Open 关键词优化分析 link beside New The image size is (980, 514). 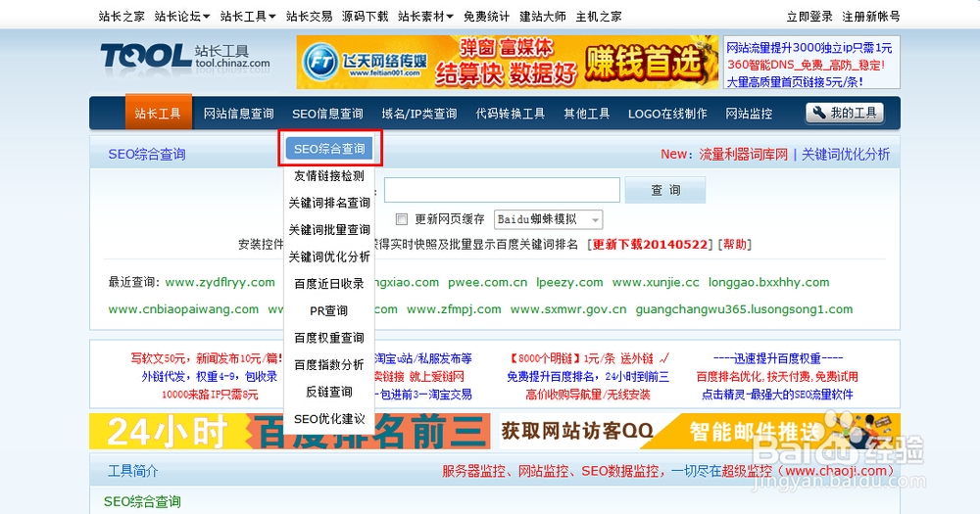(846, 155)
